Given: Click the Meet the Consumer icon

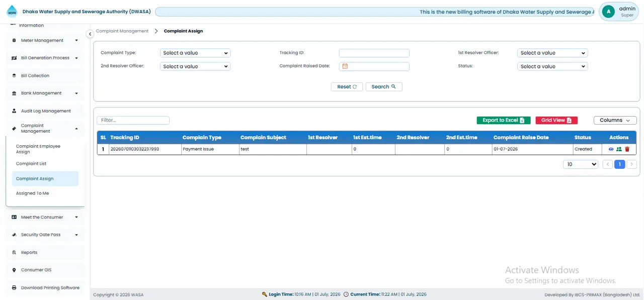Looking at the screenshot, I should click(x=14, y=217).
